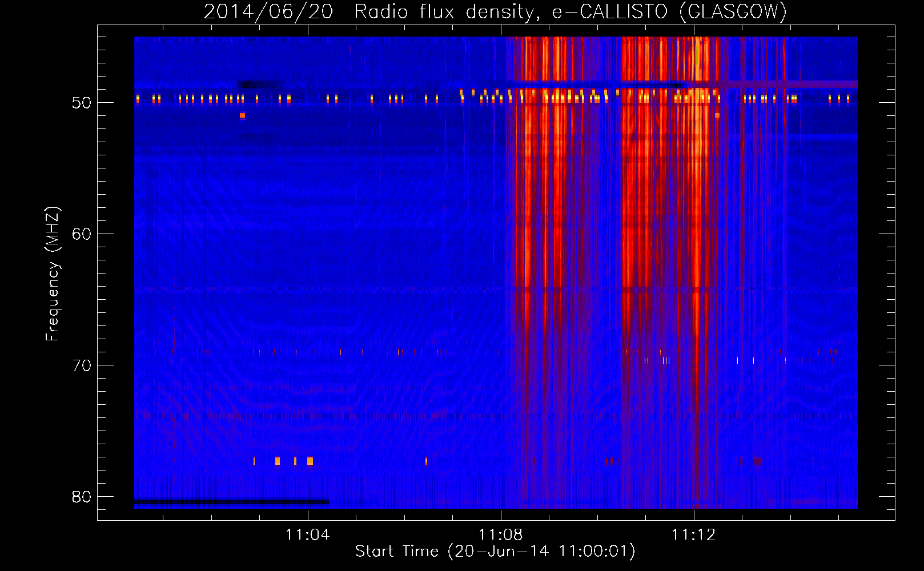Image resolution: width=924 pixels, height=571 pixels.
Task: Select the '11:04' time tick label
Action: pyautogui.click(x=308, y=535)
